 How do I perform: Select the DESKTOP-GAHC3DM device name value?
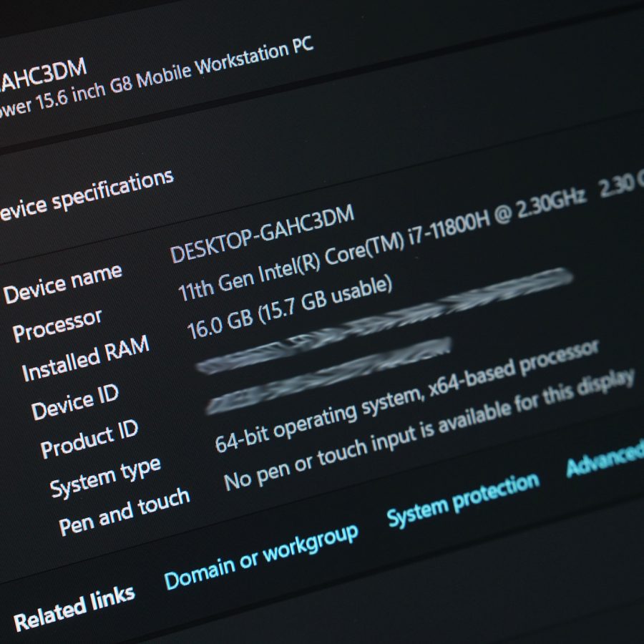(x=262, y=233)
